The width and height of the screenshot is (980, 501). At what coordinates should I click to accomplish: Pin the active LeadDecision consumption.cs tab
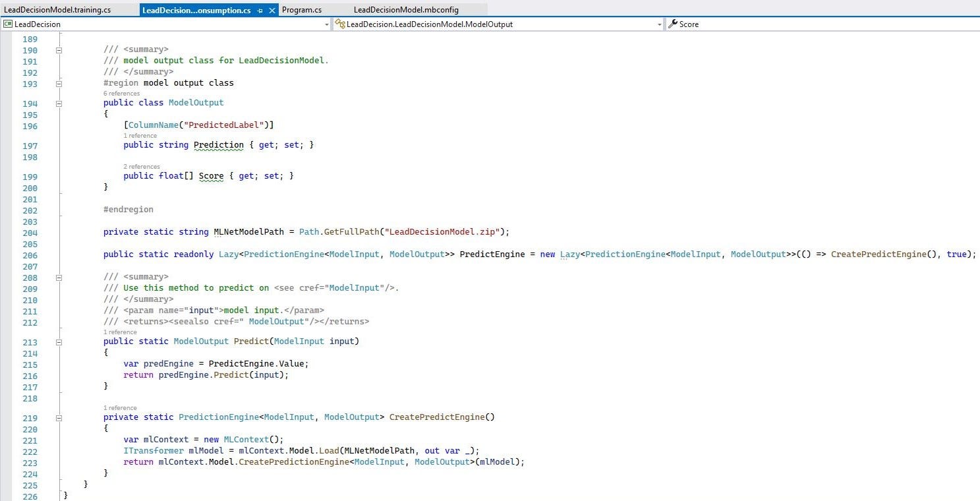click(x=260, y=11)
